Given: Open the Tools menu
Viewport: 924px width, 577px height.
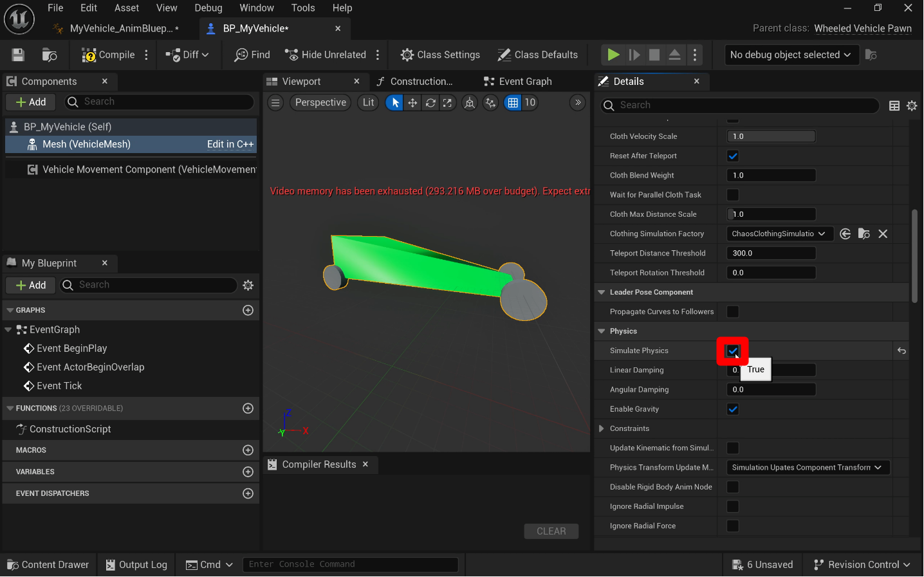Looking at the screenshot, I should pos(303,8).
